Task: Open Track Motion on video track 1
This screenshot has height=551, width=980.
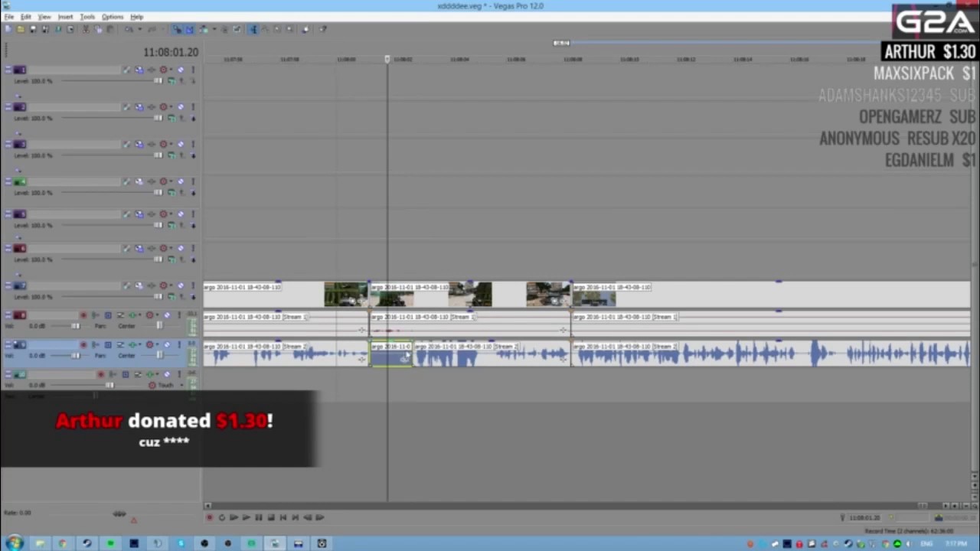Action: click(x=139, y=70)
